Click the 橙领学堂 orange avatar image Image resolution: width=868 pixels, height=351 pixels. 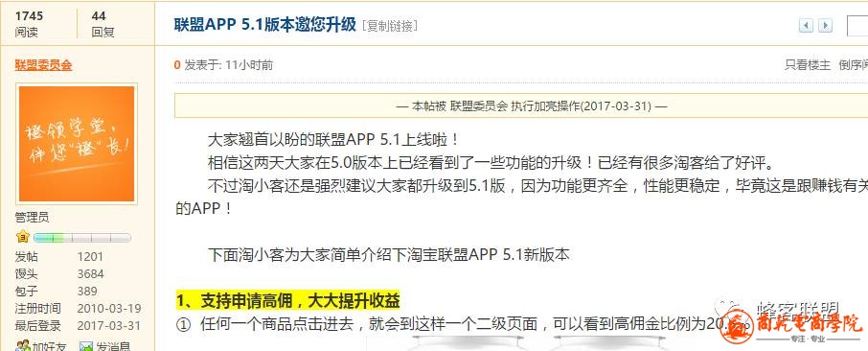[x=77, y=144]
